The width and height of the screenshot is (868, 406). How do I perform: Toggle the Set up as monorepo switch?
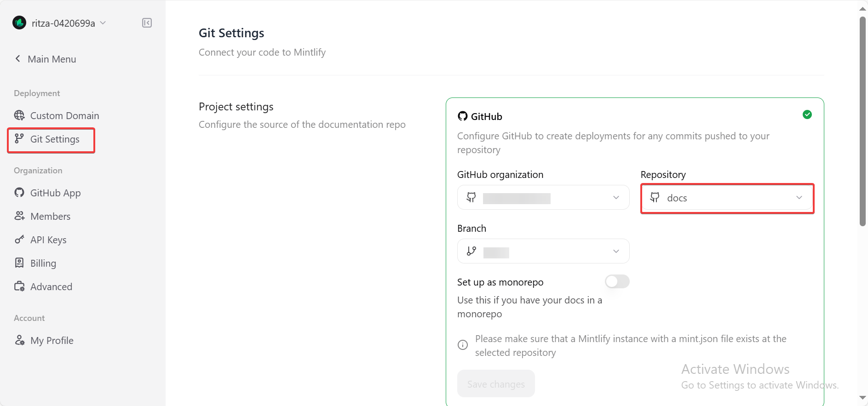tap(617, 281)
